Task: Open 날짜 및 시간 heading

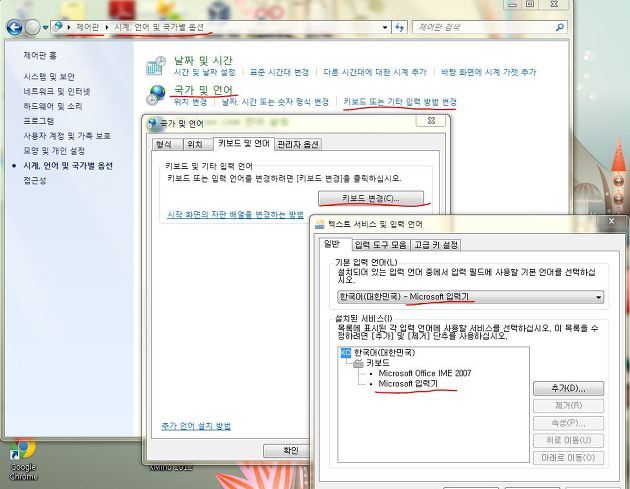Action: [203, 61]
